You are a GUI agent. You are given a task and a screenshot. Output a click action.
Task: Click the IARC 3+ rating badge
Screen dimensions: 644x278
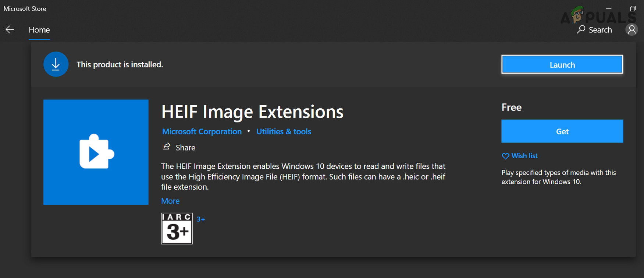point(177,228)
